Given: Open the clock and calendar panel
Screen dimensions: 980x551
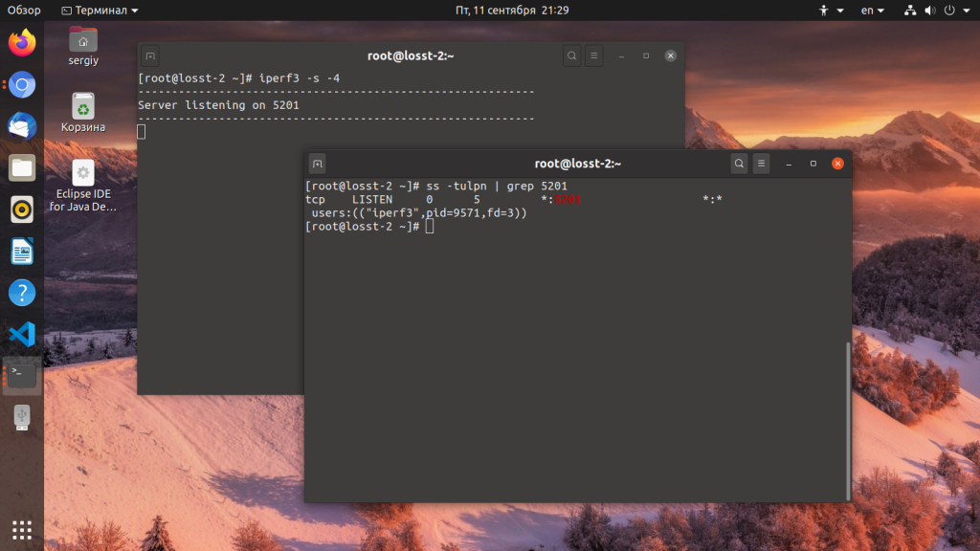Looking at the screenshot, I should (x=512, y=11).
